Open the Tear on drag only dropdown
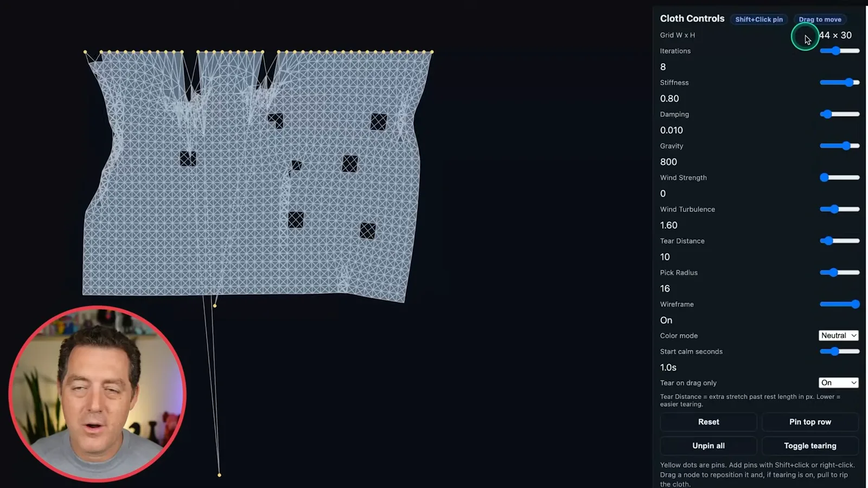This screenshot has width=868, height=488. pos(838,383)
